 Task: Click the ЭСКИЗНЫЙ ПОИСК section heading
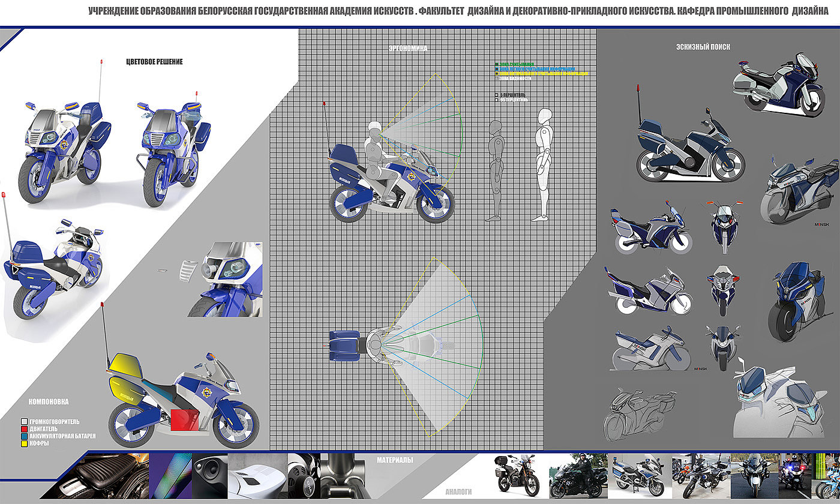point(703,46)
